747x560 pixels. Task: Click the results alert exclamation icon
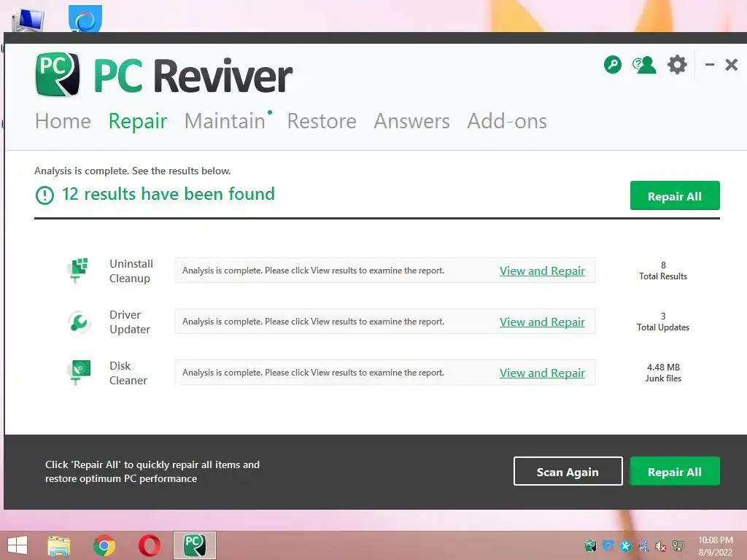[x=44, y=195]
